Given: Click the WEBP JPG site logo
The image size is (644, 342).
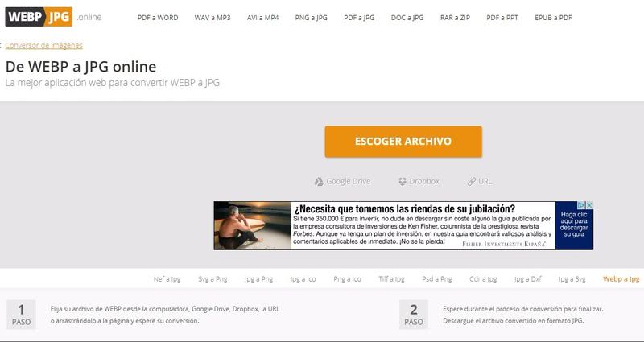Looking at the screenshot, I should (39, 17).
